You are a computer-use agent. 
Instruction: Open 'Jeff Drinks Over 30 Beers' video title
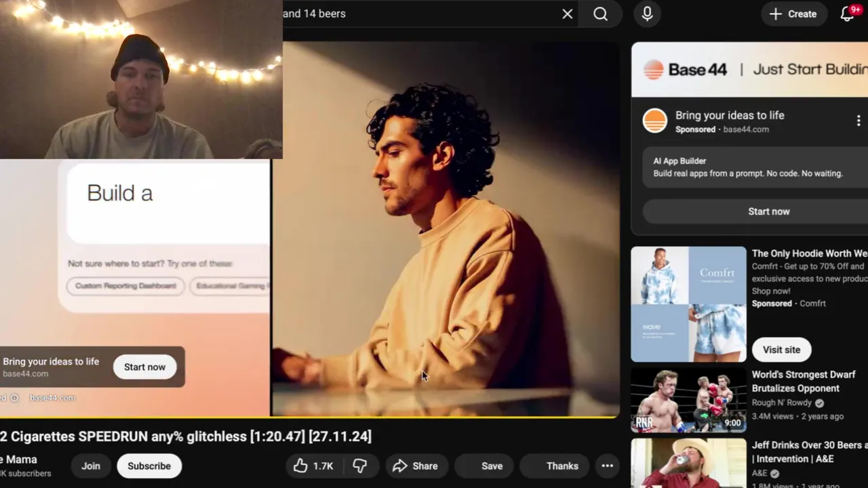coord(810,452)
